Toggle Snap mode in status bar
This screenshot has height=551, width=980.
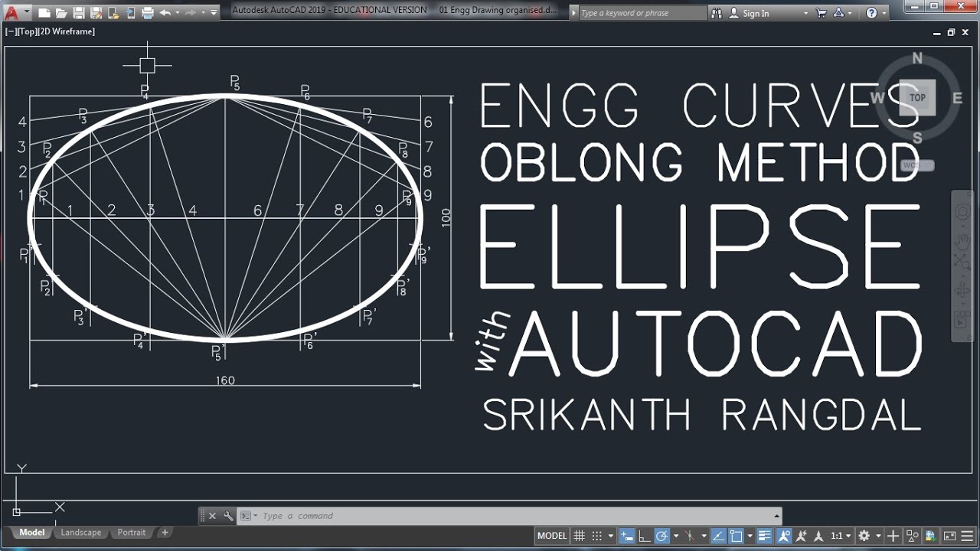point(597,536)
